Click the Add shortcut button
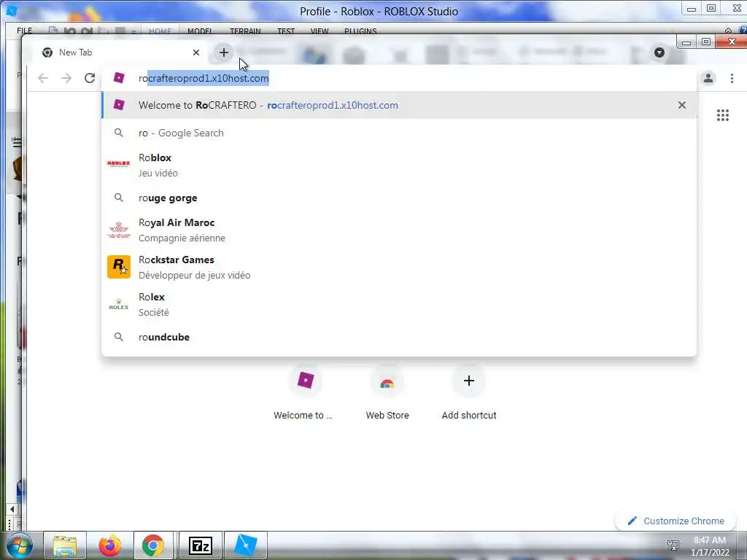Screen dimensions: 747x560 (x=469, y=393)
